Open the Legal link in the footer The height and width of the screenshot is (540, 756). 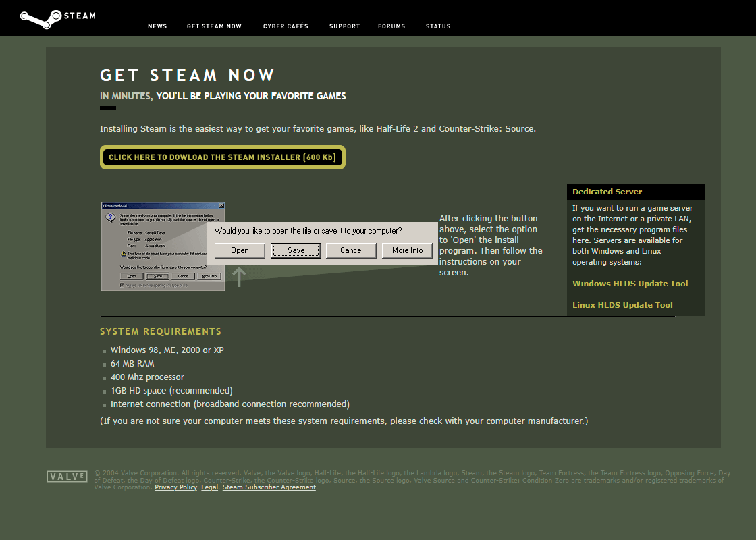click(210, 487)
